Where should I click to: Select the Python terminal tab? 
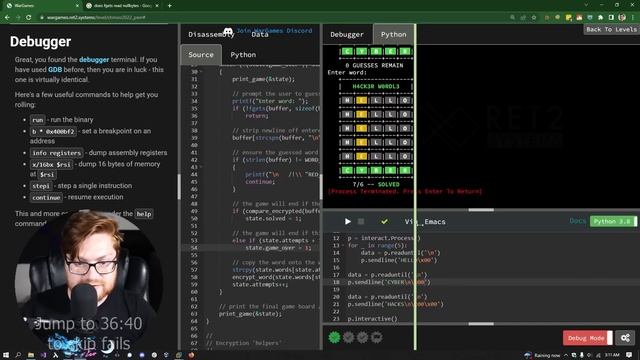coord(393,35)
